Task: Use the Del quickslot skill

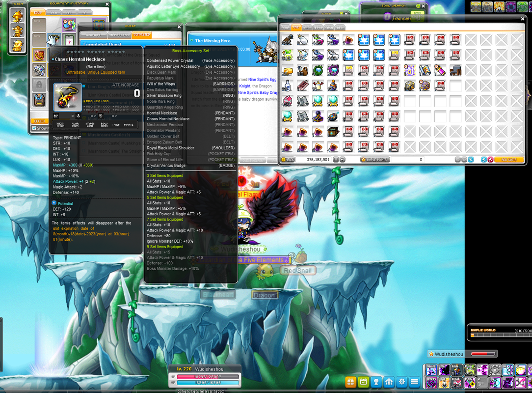Action: [444, 383]
